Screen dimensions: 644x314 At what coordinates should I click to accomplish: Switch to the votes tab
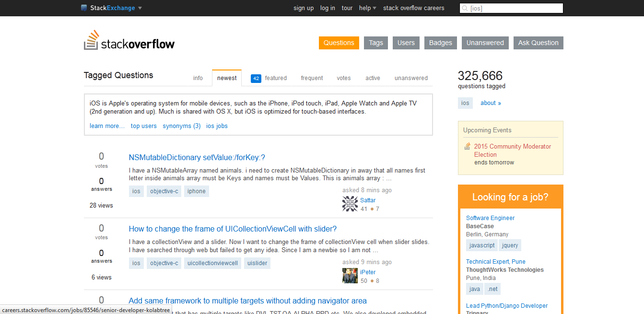344,78
